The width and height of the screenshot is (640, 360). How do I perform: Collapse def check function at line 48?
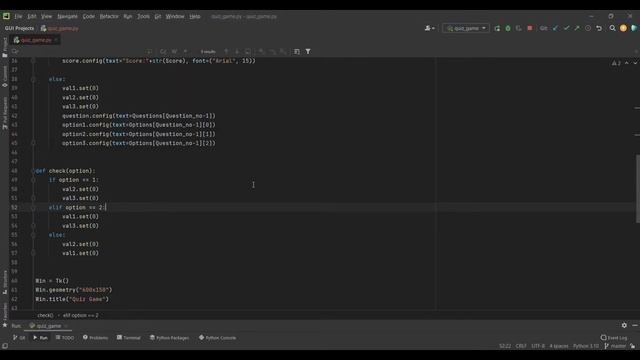tap(33, 171)
